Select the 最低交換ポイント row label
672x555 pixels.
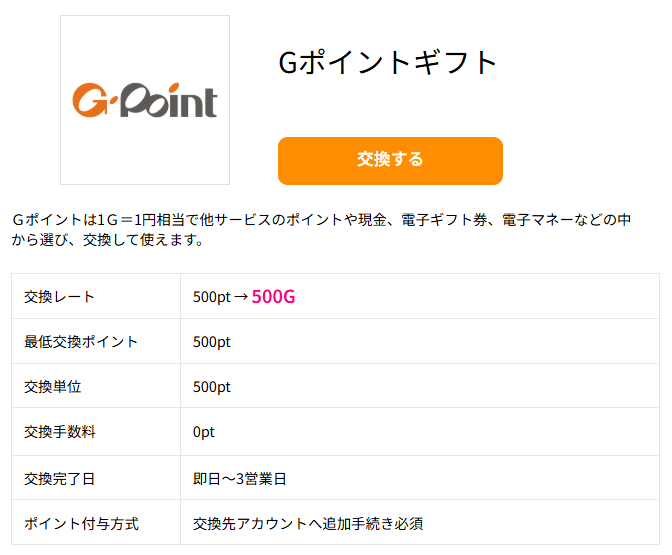click(81, 342)
